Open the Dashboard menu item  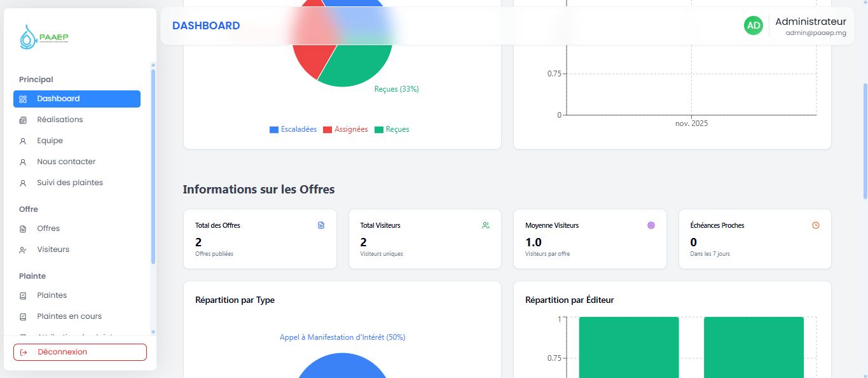coord(77,99)
